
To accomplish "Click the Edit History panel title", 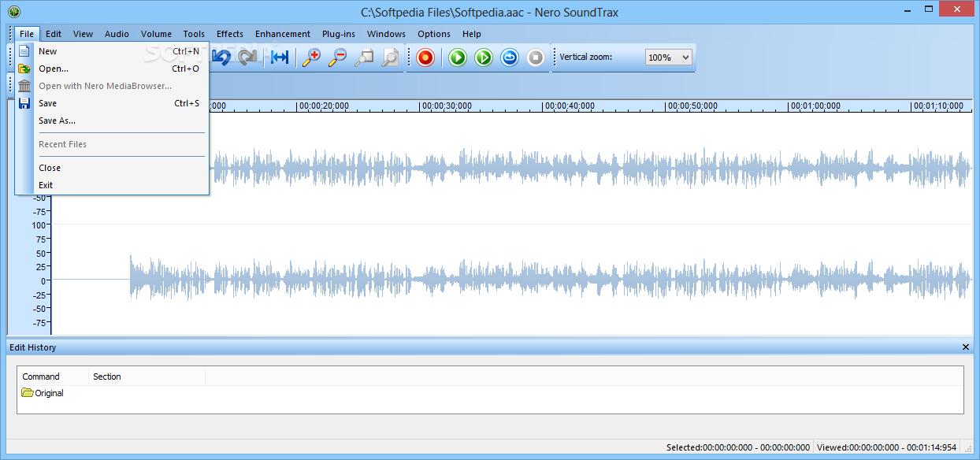I will tap(32, 347).
